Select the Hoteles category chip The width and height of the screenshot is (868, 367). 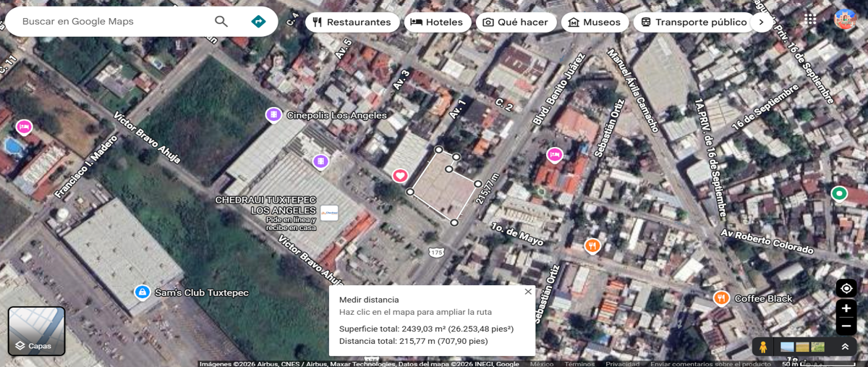(437, 22)
